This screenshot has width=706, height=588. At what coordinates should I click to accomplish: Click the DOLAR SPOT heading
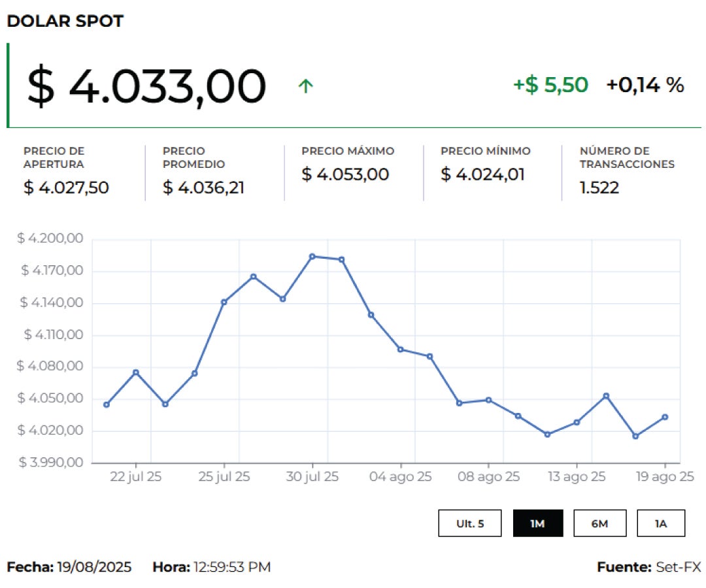[x=65, y=21]
